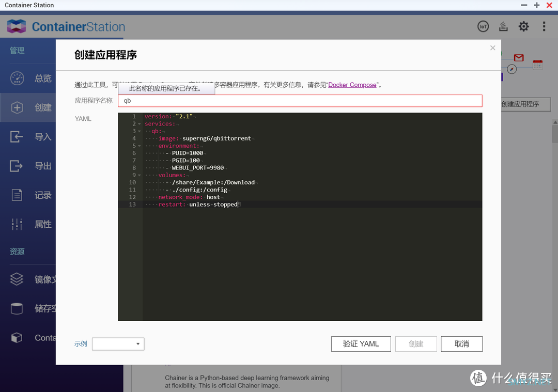Screen dimensions: 558x392
Task: Click the line image: superng6/qbittorrent
Action: click(x=205, y=138)
